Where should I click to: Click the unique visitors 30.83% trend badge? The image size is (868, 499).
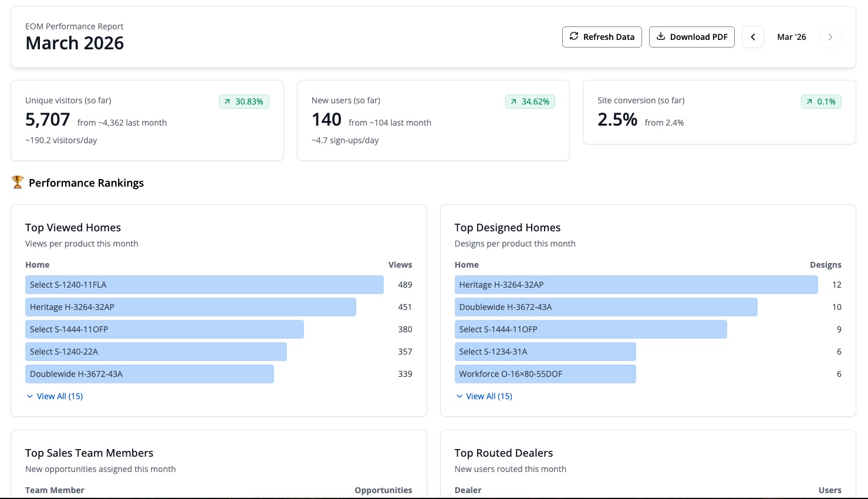point(244,102)
